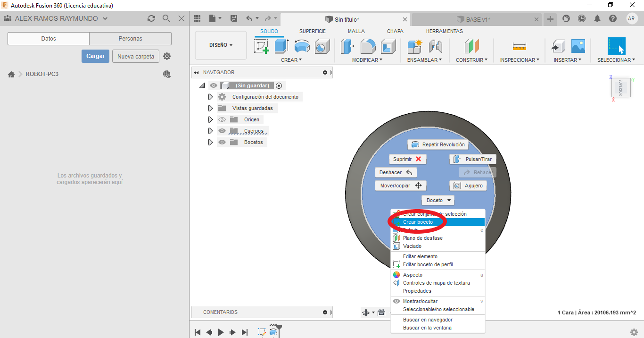Switch to the CHAPA tab
The image size is (644, 338).
pyautogui.click(x=395, y=31)
